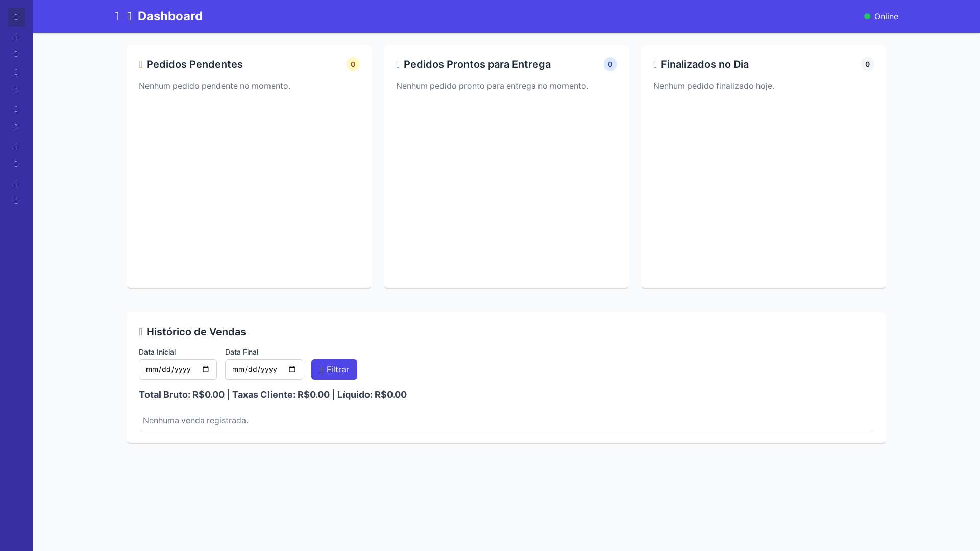The image size is (980, 551).
Task: Click 'Nenhum pedido pendente no momento.' text
Action: point(214,86)
